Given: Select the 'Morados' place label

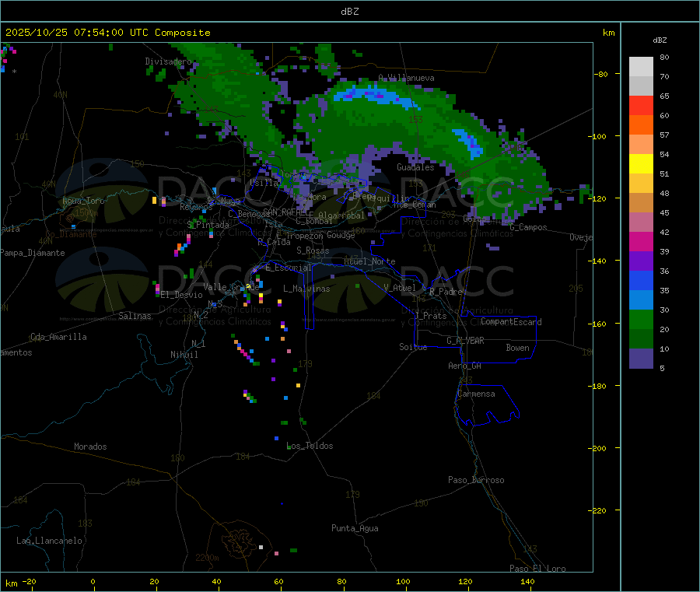Looking at the screenshot, I should click(x=90, y=447).
